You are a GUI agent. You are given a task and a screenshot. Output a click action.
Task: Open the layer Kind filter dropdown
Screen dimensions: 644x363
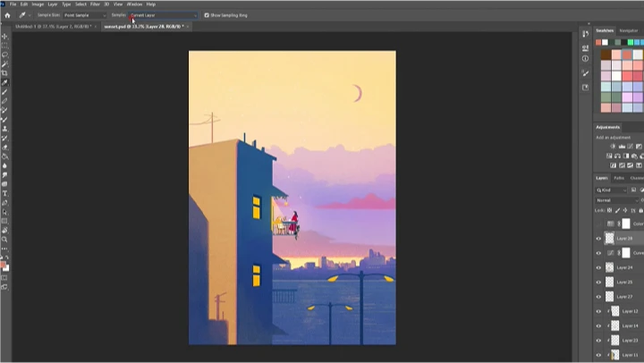[x=612, y=190]
